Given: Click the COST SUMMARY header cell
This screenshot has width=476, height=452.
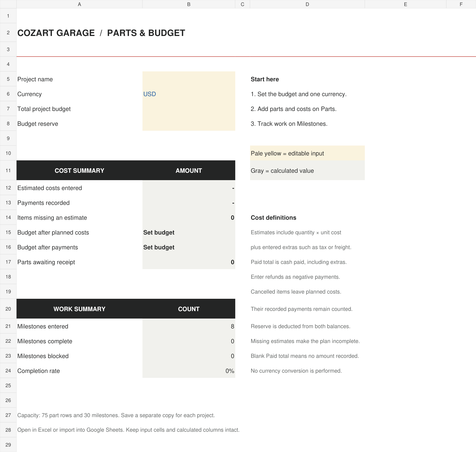Looking at the screenshot, I should click(x=79, y=170).
